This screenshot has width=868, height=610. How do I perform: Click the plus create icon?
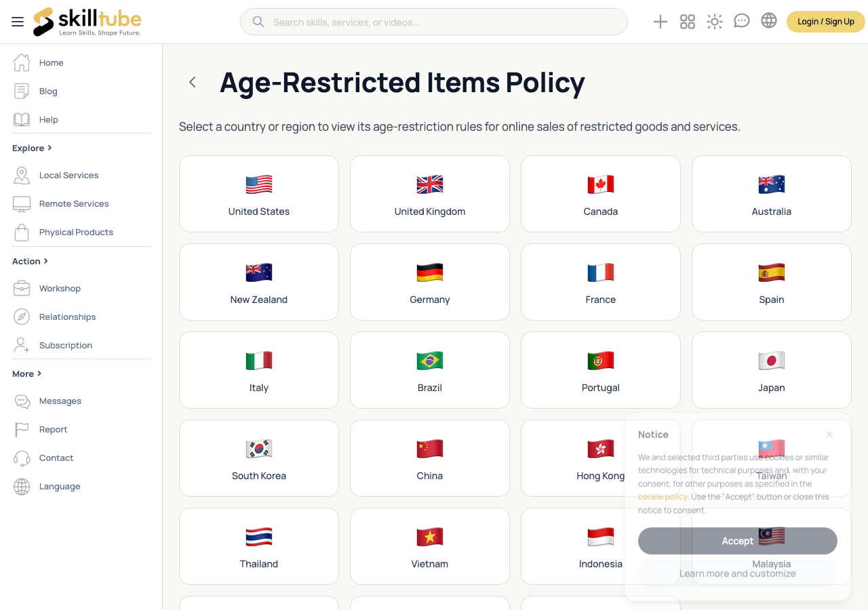pyautogui.click(x=660, y=22)
